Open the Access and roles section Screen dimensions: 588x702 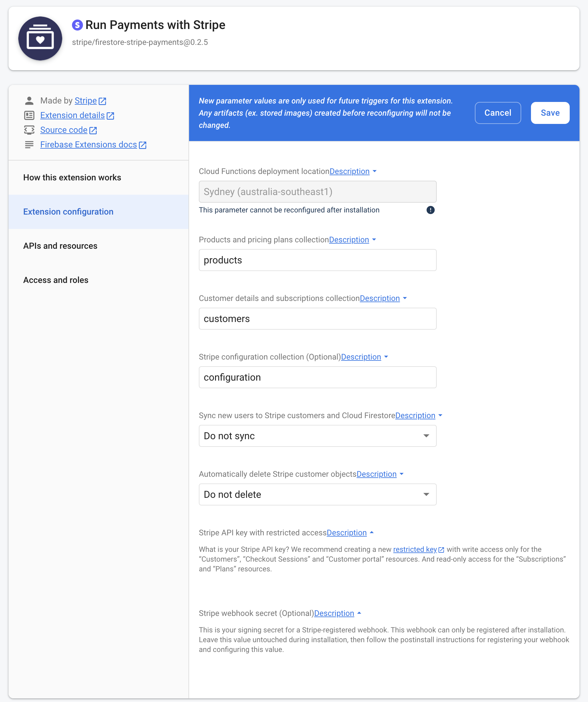pos(56,280)
